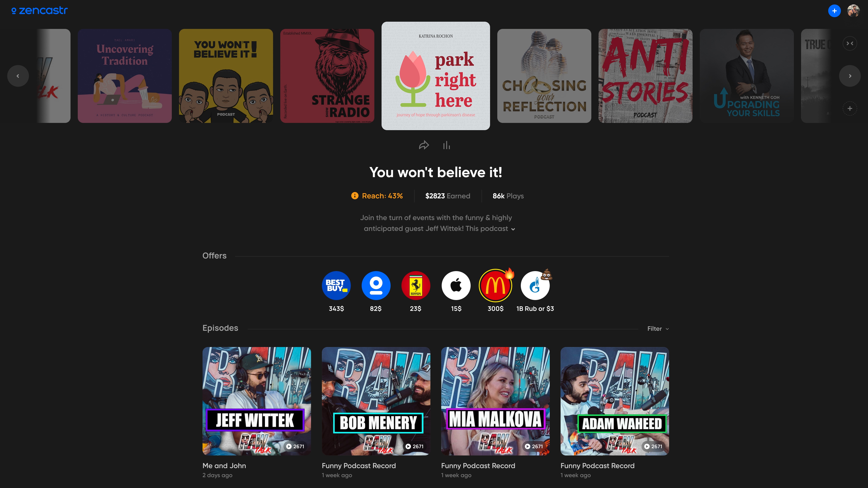868x488 pixels.
Task: Go to previous podcast carousel arrow
Action: tap(18, 76)
